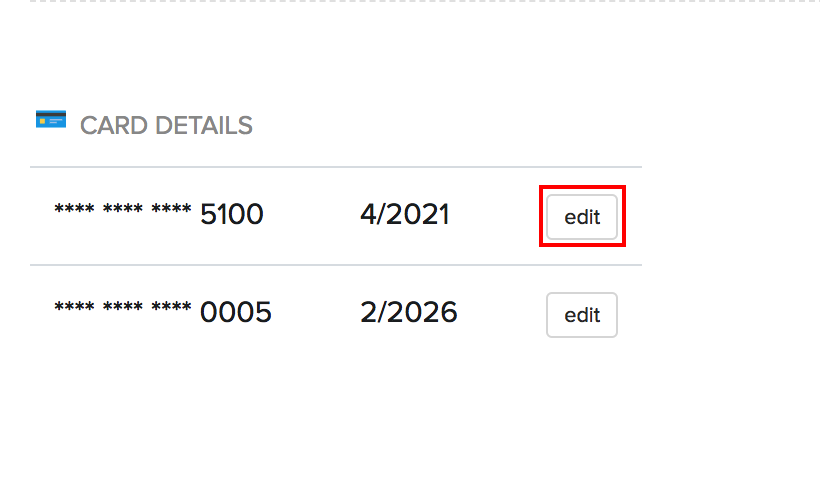The image size is (820, 480).
Task: Select the last four digits 5100
Action: coord(231,214)
